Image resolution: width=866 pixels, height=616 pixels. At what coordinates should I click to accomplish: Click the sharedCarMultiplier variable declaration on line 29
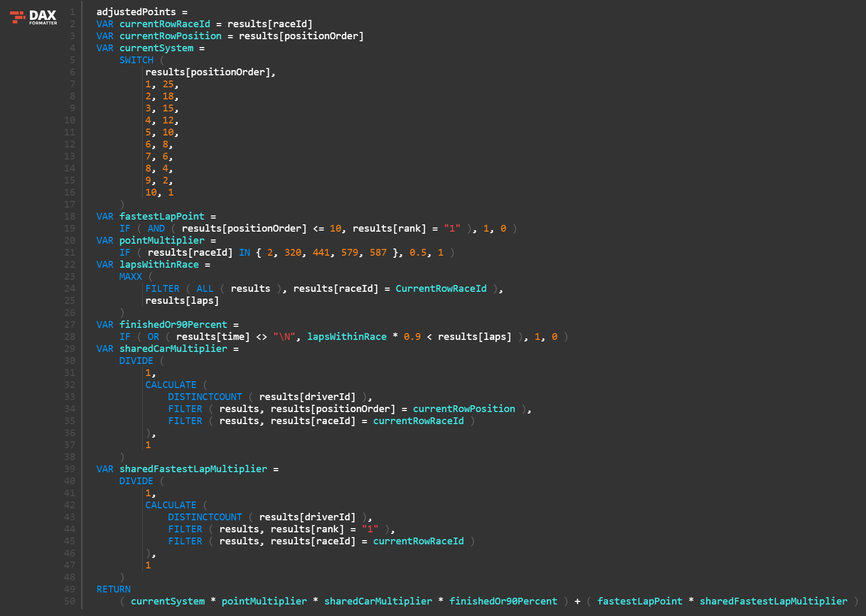[173, 349]
